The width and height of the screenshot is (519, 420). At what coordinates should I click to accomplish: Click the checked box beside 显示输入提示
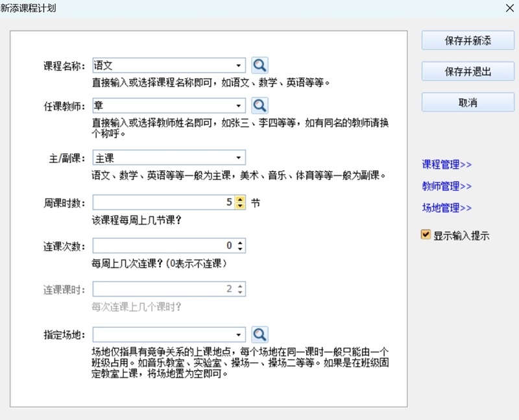(x=426, y=235)
